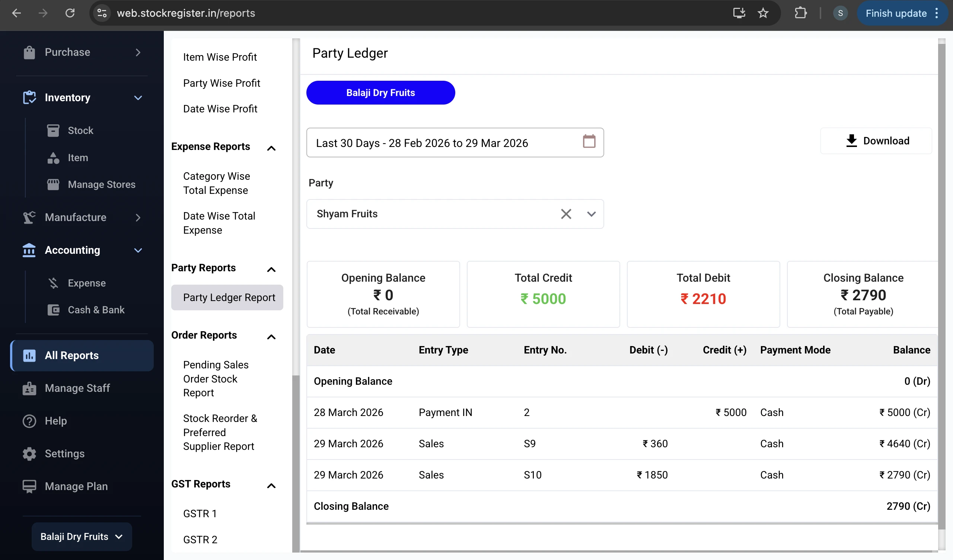Image resolution: width=953 pixels, height=560 pixels.
Task: Open the GSTR 1 report link
Action: 200,513
